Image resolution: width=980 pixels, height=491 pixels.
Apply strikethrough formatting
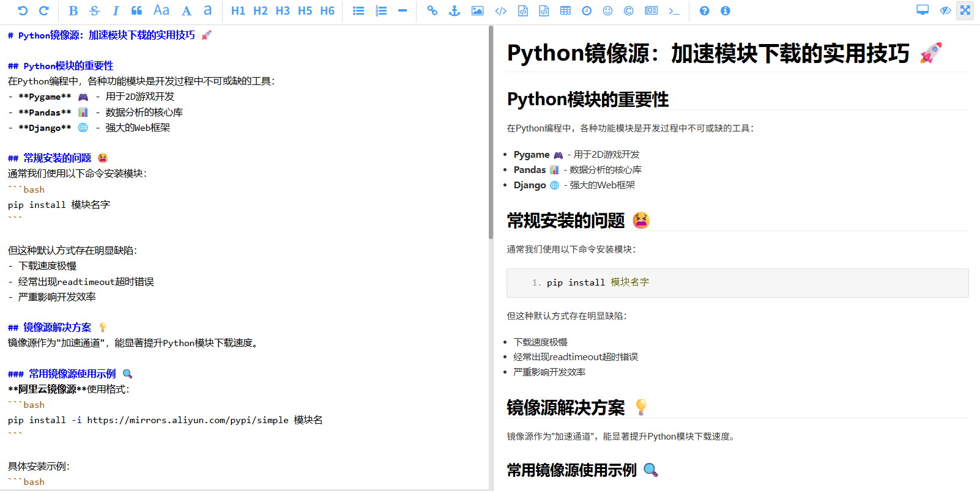point(94,10)
